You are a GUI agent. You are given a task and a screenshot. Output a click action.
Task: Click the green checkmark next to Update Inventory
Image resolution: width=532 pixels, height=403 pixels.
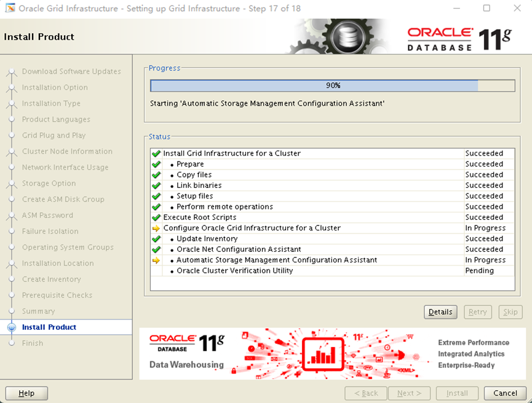[x=156, y=239]
